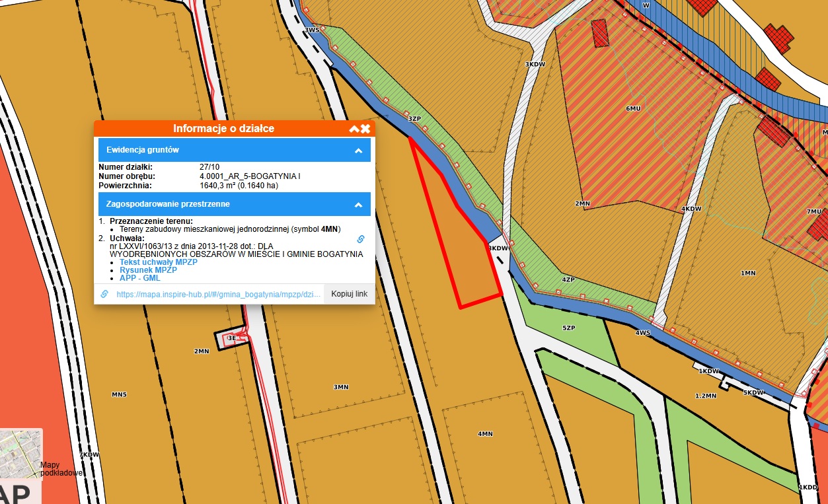828x504 pixels.
Task: Click the link icon beside Uchwała
Action: (361, 238)
